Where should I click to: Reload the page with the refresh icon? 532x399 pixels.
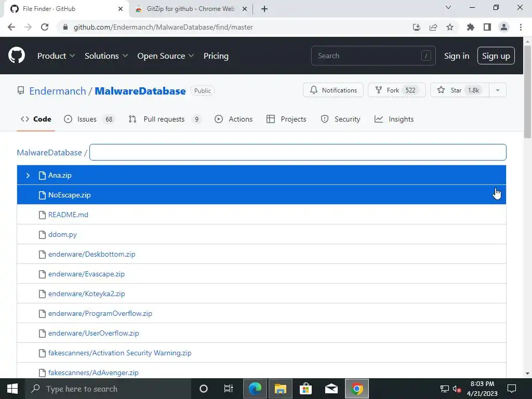point(45,27)
